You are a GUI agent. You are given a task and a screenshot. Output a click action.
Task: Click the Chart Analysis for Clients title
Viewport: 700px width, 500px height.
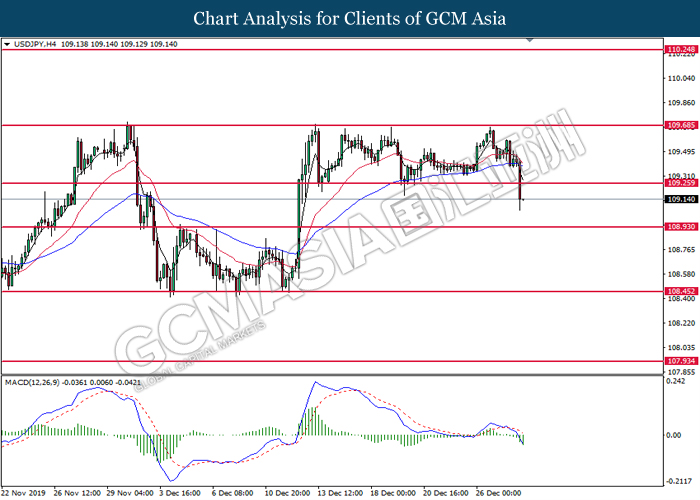click(350, 19)
